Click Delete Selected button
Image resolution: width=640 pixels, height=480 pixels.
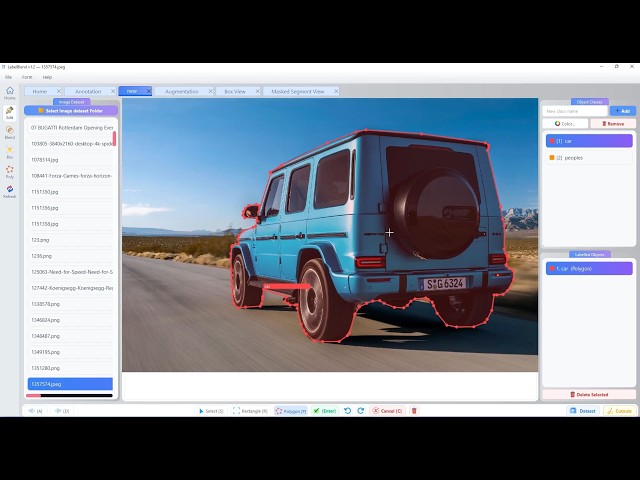tap(589, 395)
